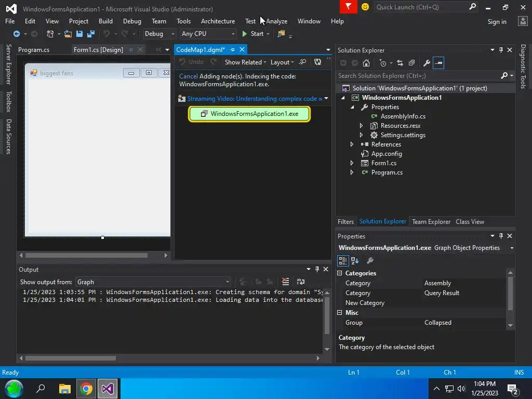
Task: Toggle pin on Output panel
Action: click(x=317, y=269)
